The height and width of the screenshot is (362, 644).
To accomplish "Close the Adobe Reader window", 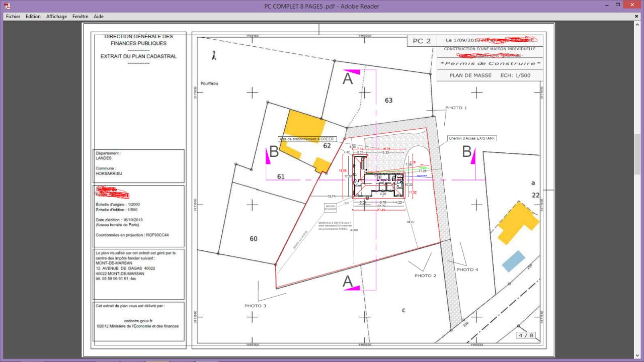I will click(x=633, y=5).
